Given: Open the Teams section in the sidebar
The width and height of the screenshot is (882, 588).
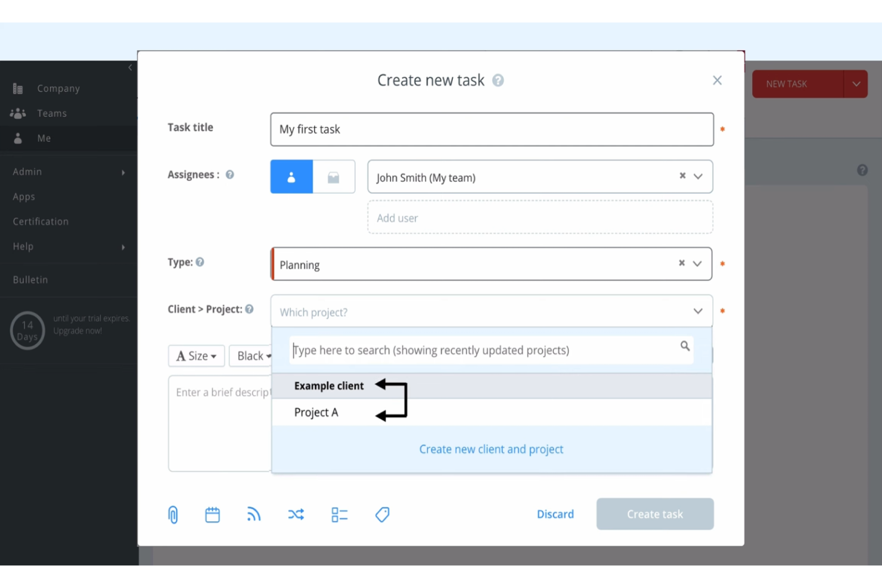Looking at the screenshot, I should [x=51, y=113].
